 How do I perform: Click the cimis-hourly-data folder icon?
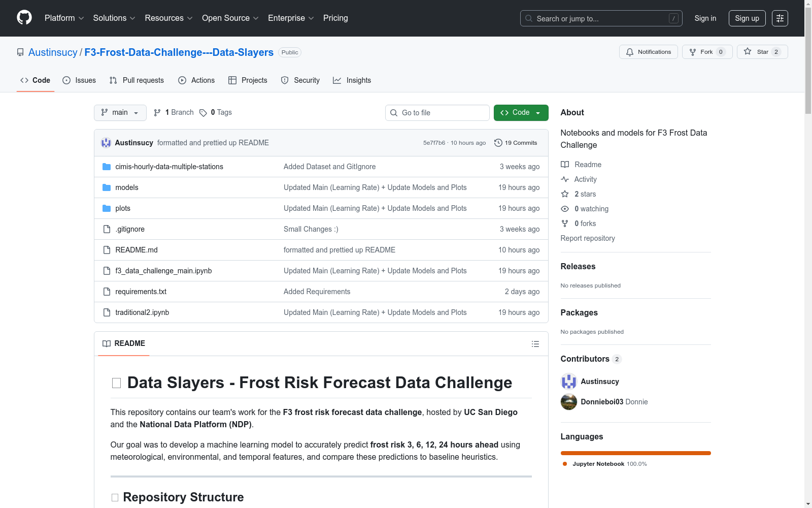pos(107,167)
